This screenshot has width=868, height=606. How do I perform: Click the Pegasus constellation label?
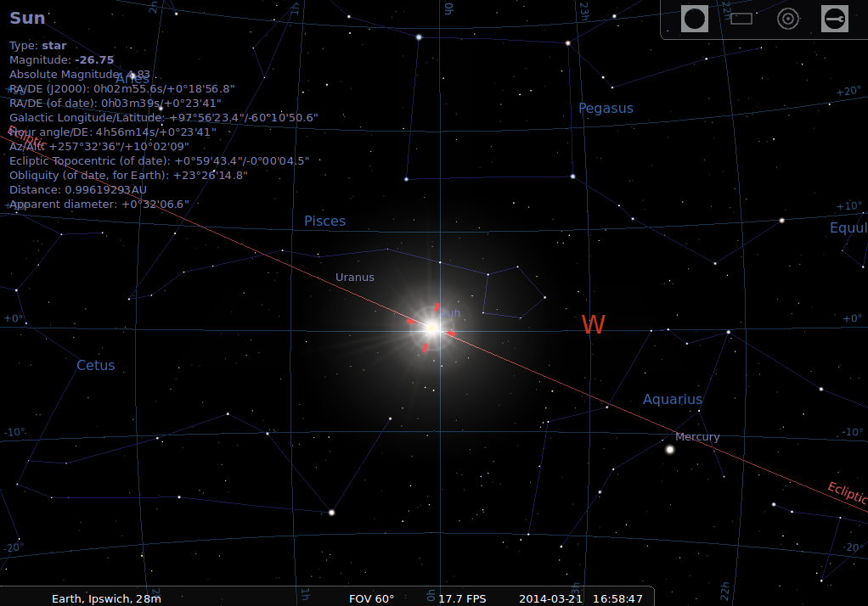pos(606,109)
